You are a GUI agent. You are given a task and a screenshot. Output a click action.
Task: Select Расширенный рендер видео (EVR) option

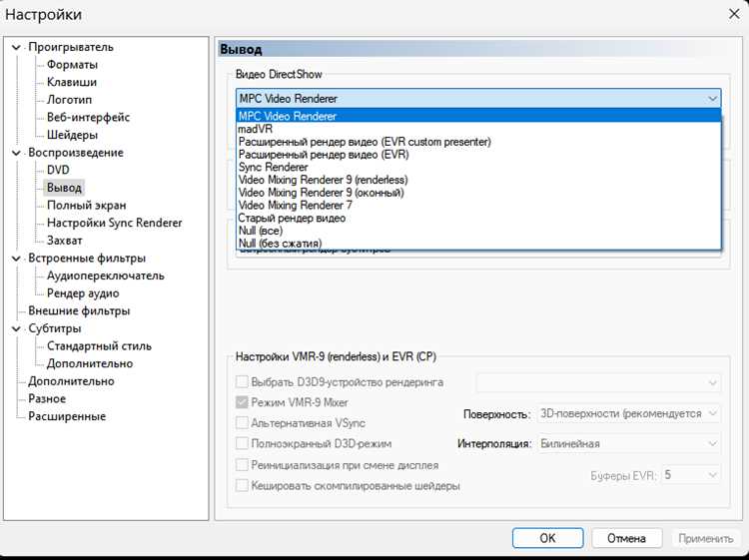pos(478,154)
